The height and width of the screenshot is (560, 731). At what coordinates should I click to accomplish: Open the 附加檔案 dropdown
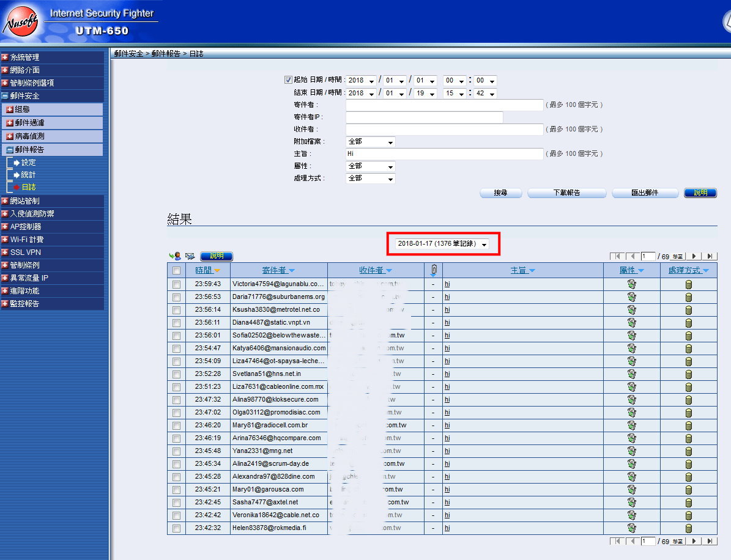tap(371, 142)
